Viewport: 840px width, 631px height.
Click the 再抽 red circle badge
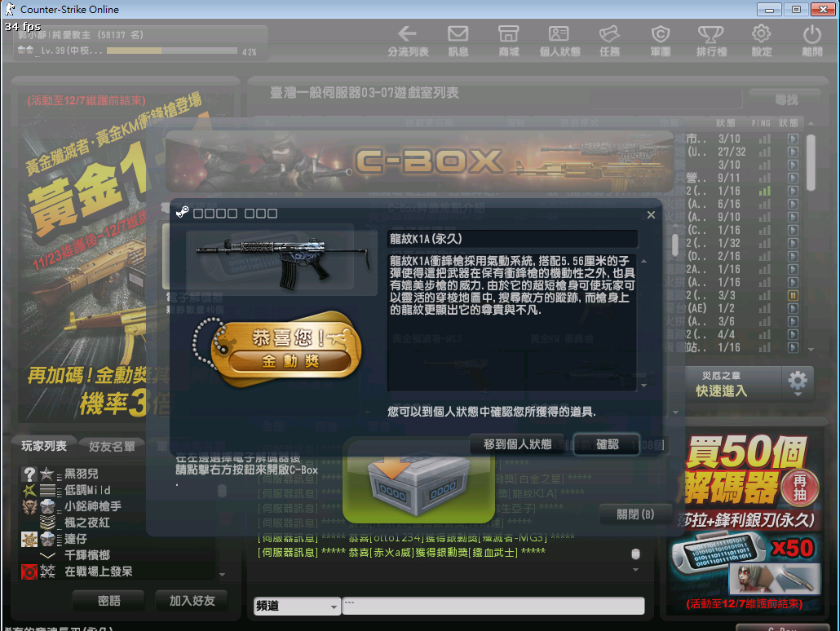pos(800,488)
